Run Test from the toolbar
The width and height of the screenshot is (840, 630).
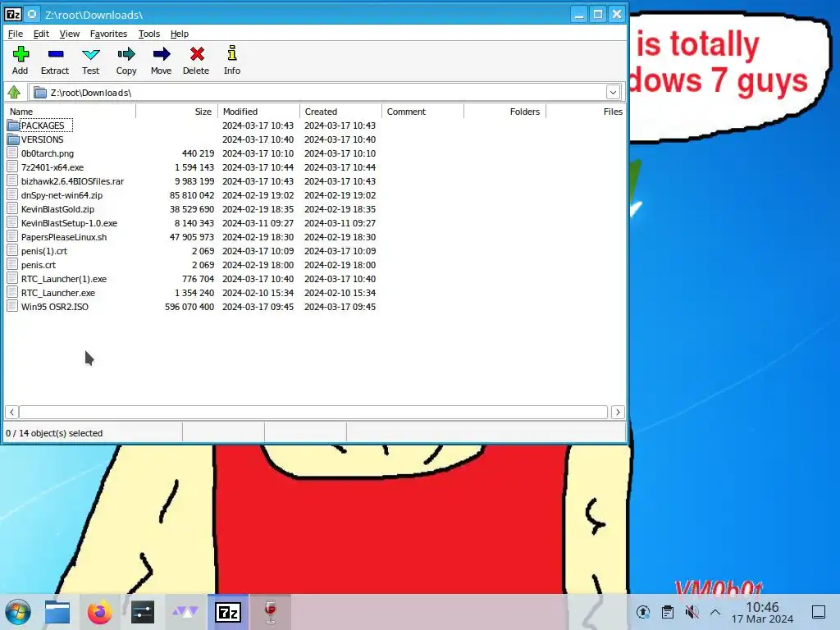pyautogui.click(x=90, y=60)
